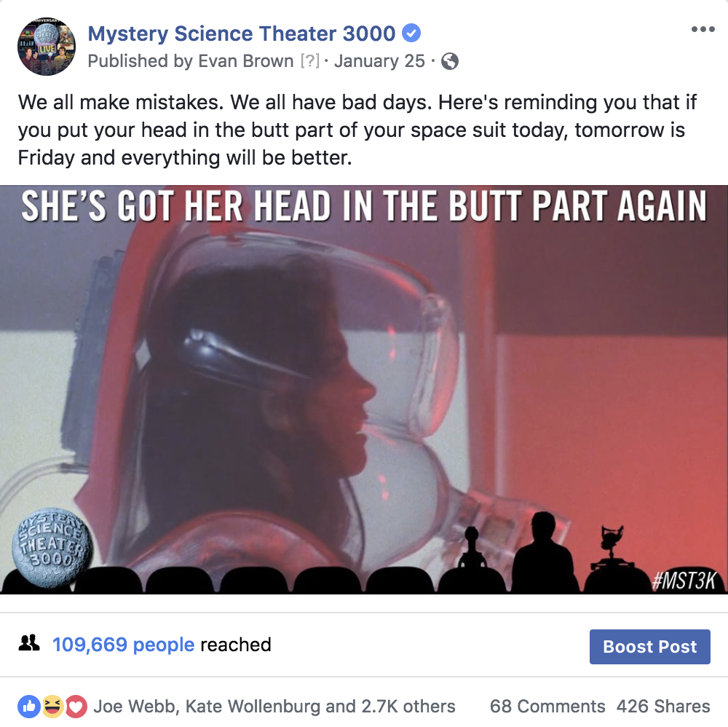728x727 pixels.
Task: Click the Evan Brown publisher name
Action: [x=245, y=61]
